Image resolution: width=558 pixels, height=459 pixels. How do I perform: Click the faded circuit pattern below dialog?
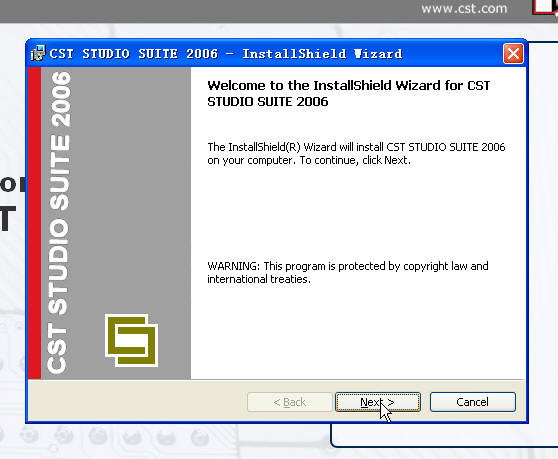pos(117,438)
